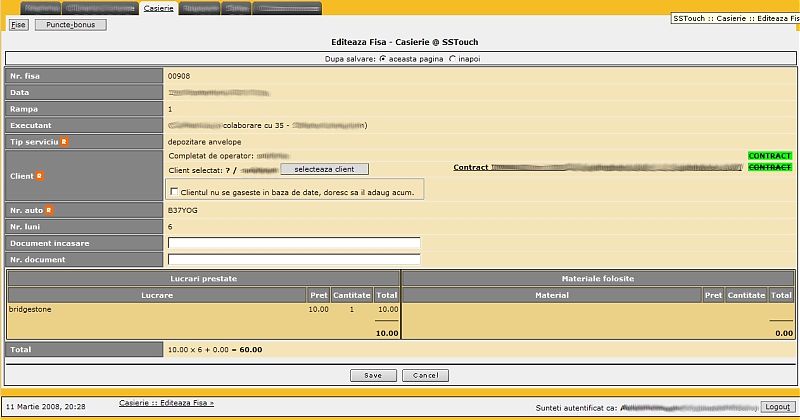
Task: Focus the Nr. document input field
Action: point(294,259)
